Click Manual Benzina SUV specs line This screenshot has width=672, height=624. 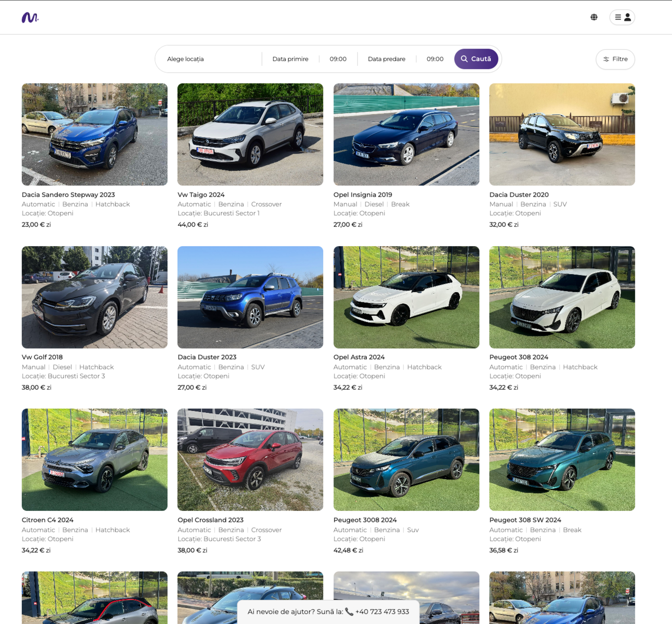click(528, 204)
